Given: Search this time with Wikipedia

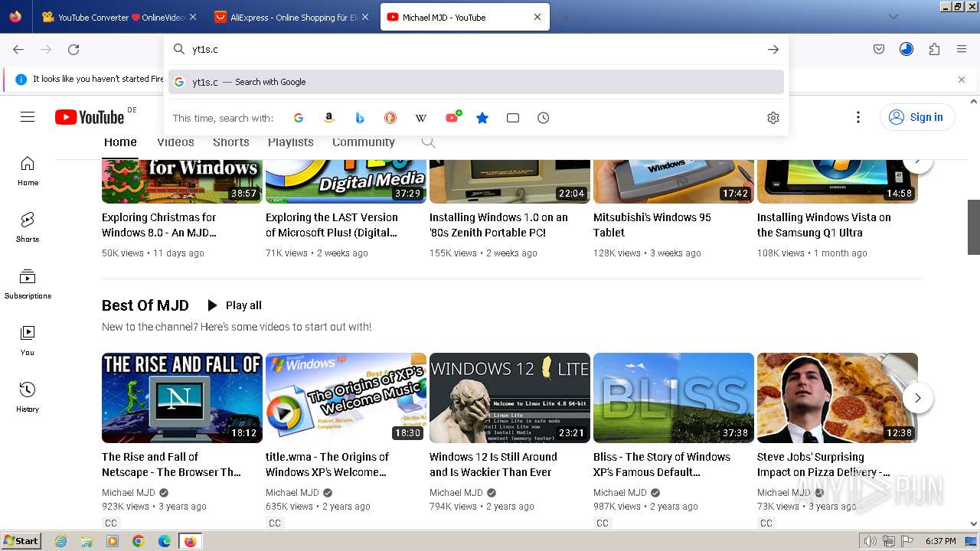Looking at the screenshot, I should point(421,118).
